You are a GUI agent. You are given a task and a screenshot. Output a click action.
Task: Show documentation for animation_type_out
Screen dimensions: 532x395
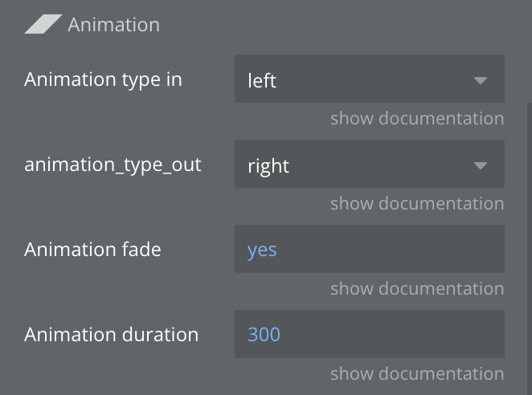click(417, 204)
